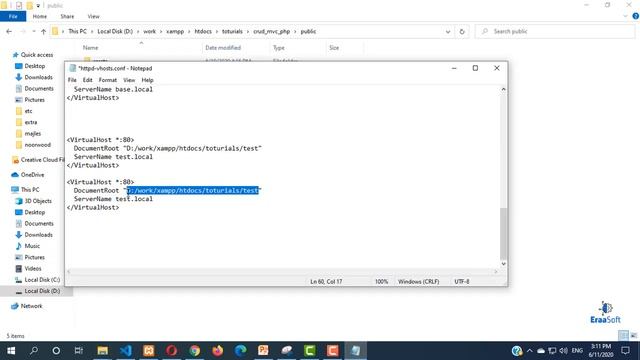Open OneDrive in navigation pane
640x360 pixels.
(32, 175)
